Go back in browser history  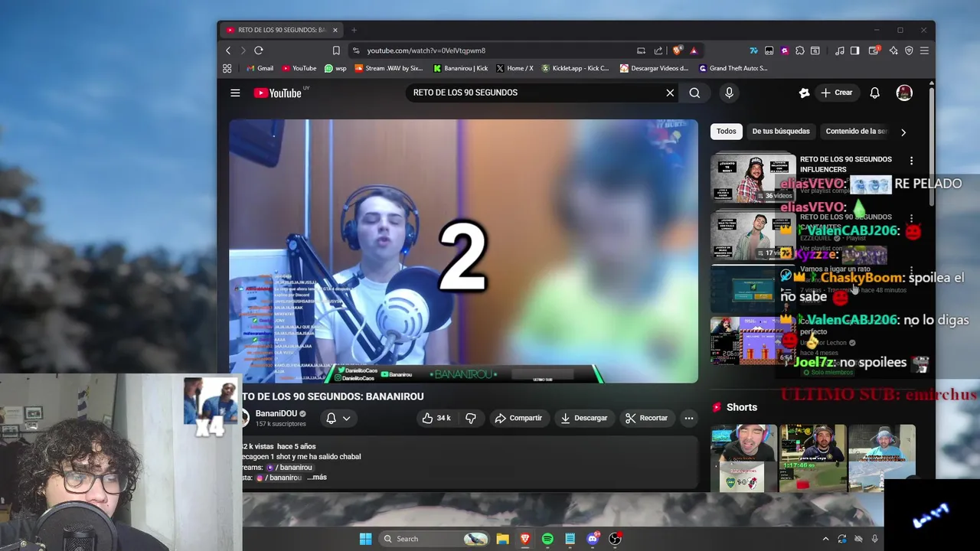(x=228, y=51)
